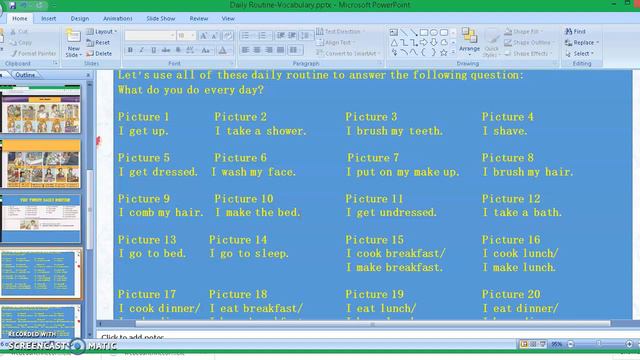The image size is (640, 360).
Task: Toggle Underline formatting
Action: click(x=153, y=50)
